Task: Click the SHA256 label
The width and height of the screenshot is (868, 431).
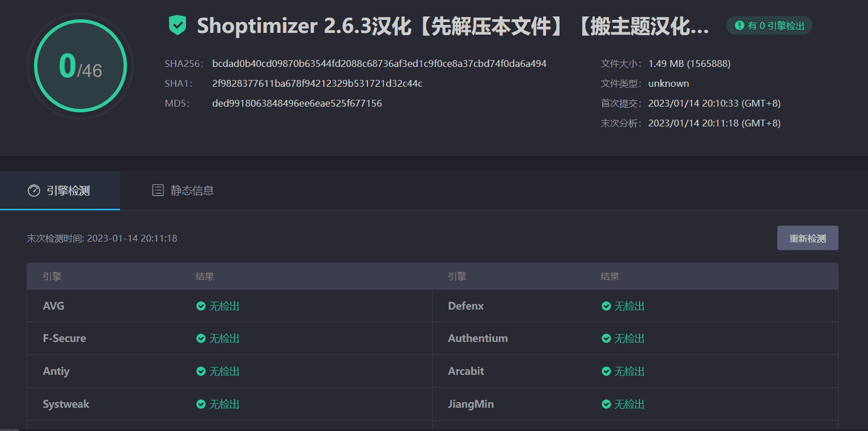Action: pos(184,64)
